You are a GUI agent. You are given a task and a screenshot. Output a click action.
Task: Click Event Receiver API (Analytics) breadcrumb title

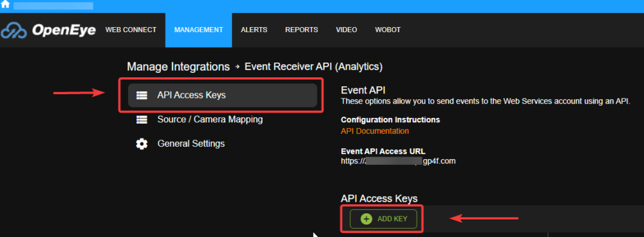(x=314, y=66)
